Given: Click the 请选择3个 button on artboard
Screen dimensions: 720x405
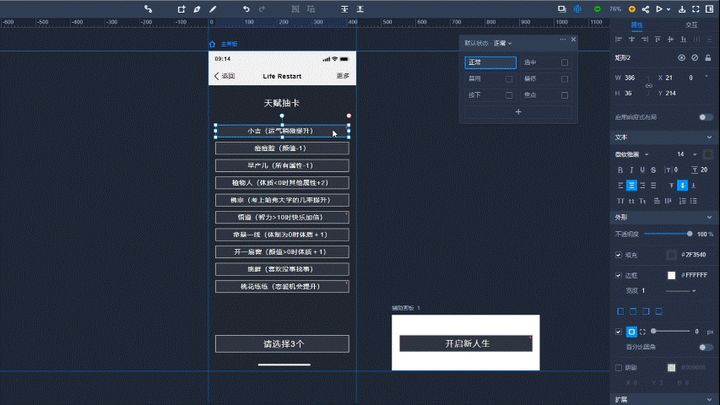Looking at the screenshot, I should 282,344.
